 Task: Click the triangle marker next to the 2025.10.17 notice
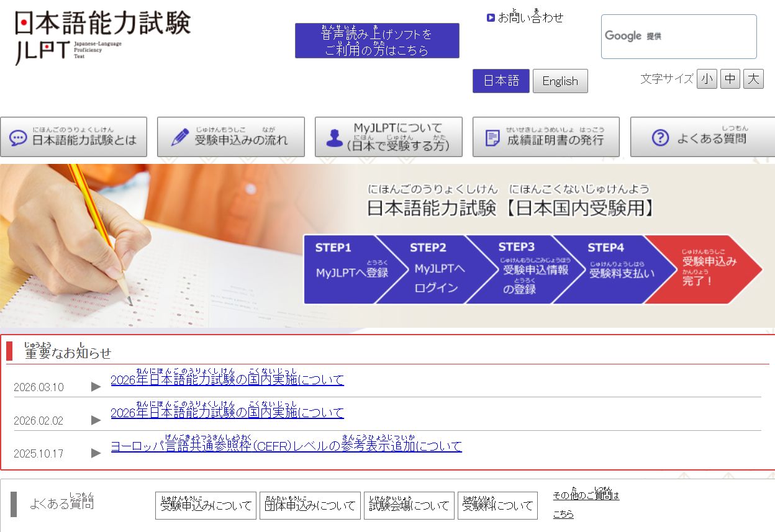point(95,453)
